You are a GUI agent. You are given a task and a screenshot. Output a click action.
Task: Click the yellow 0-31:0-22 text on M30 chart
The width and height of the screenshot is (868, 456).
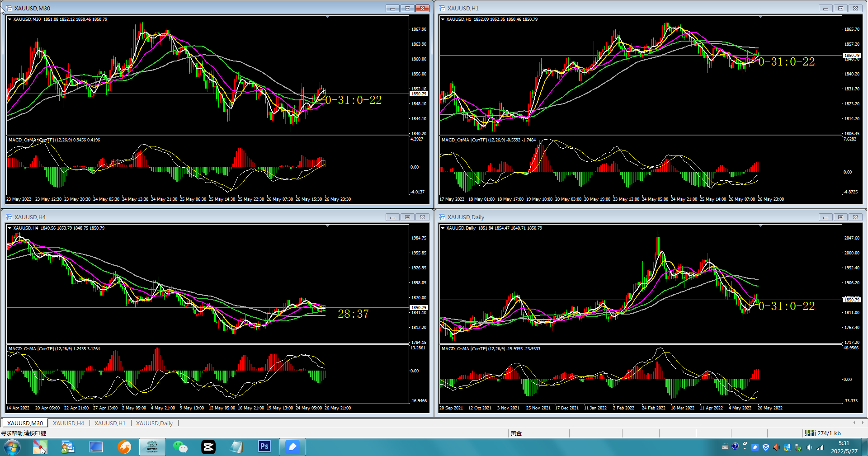coord(354,100)
